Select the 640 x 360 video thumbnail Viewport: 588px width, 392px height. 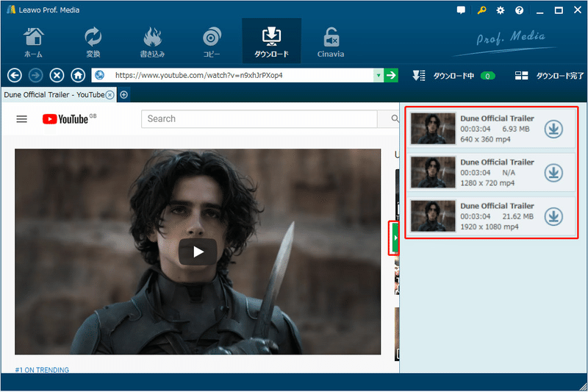pos(433,129)
